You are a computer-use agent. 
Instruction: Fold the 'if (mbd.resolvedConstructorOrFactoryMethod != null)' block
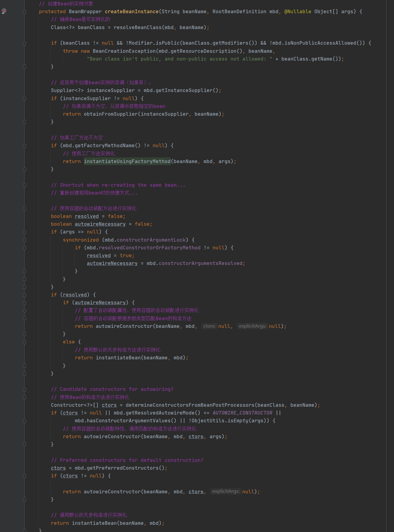coord(25,248)
